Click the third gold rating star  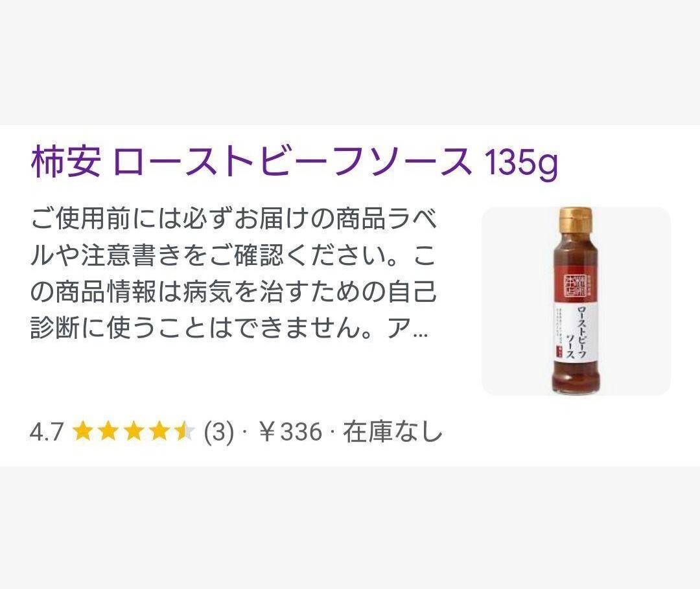pyautogui.click(x=133, y=432)
